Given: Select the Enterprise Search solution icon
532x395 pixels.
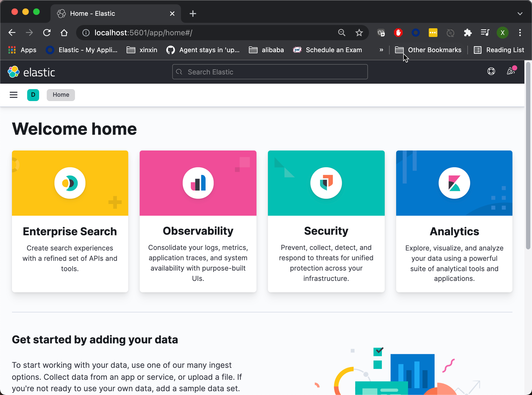Looking at the screenshot, I should coord(70,183).
